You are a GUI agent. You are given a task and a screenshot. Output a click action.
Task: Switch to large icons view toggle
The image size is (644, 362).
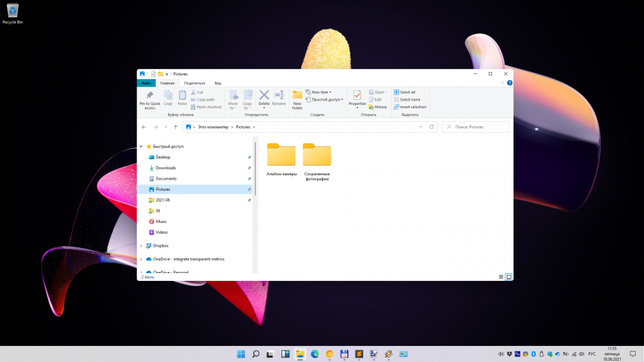509,276
